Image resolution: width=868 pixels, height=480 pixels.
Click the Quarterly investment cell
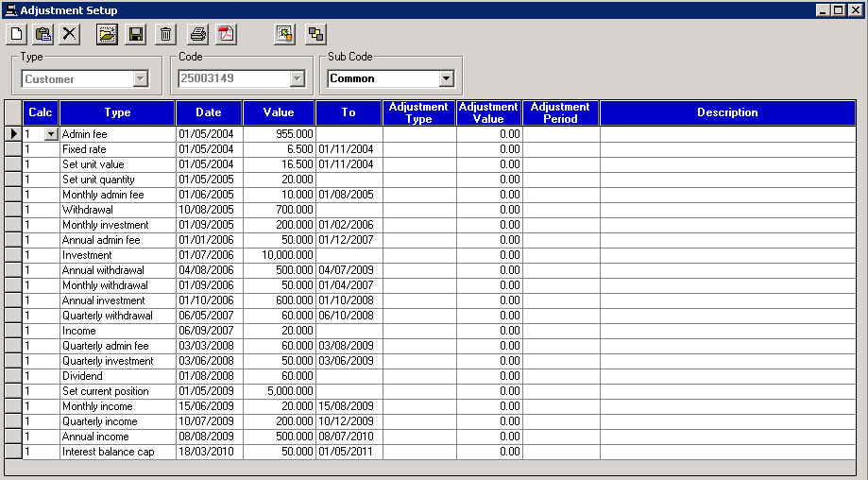pos(117,361)
